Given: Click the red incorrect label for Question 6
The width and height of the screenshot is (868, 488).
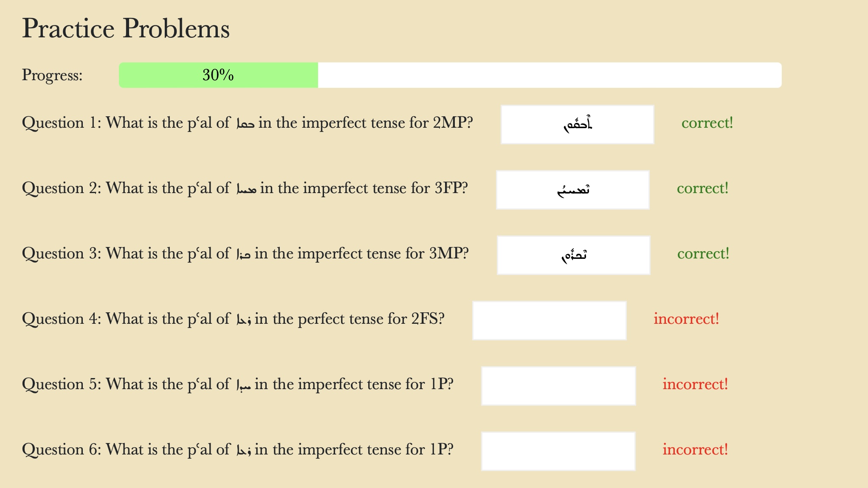Looking at the screenshot, I should (696, 450).
